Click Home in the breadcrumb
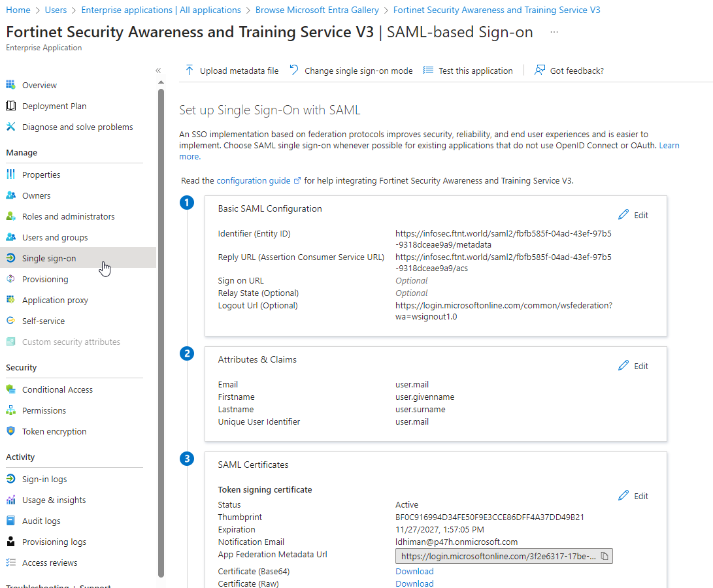The width and height of the screenshot is (713, 588). [x=18, y=10]
